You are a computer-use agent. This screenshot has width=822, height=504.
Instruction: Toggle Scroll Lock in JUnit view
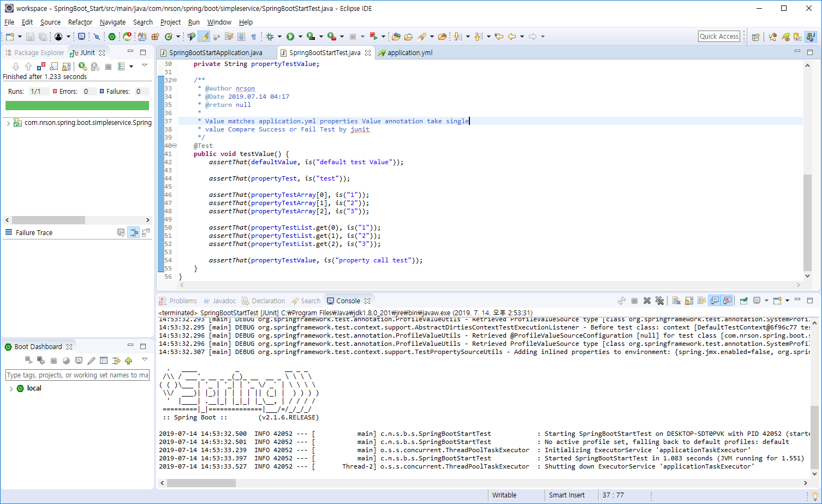coord(66,66)
